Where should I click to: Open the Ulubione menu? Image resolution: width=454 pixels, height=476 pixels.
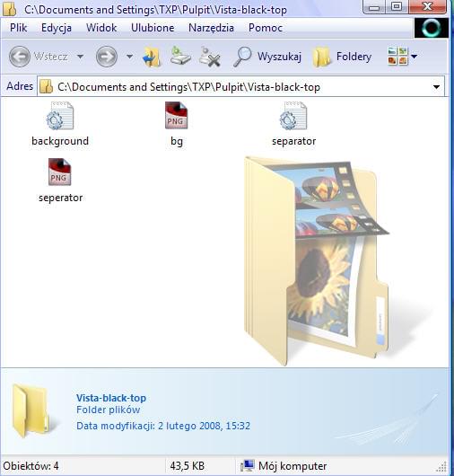point(153,28)
